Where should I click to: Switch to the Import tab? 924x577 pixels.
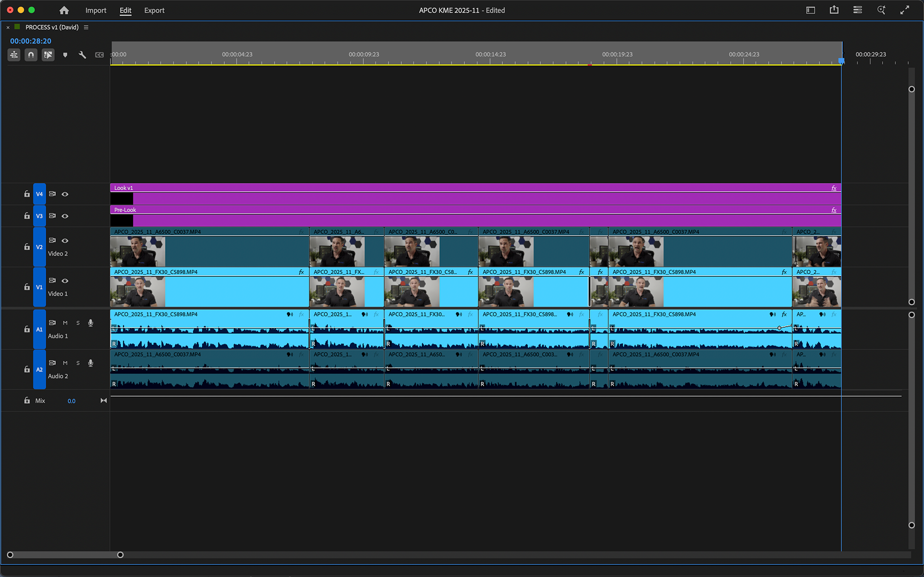click(96, 10)
